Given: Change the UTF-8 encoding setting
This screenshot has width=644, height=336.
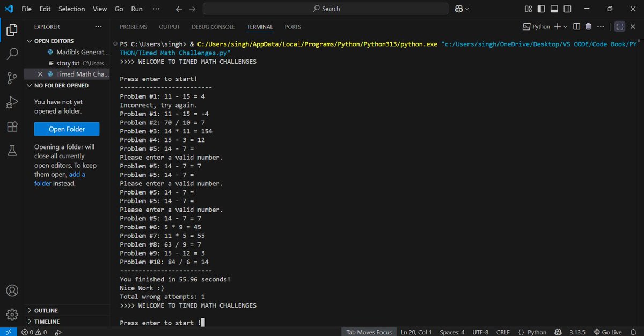Looking at the screenshot, I should [x=480, y=332].
